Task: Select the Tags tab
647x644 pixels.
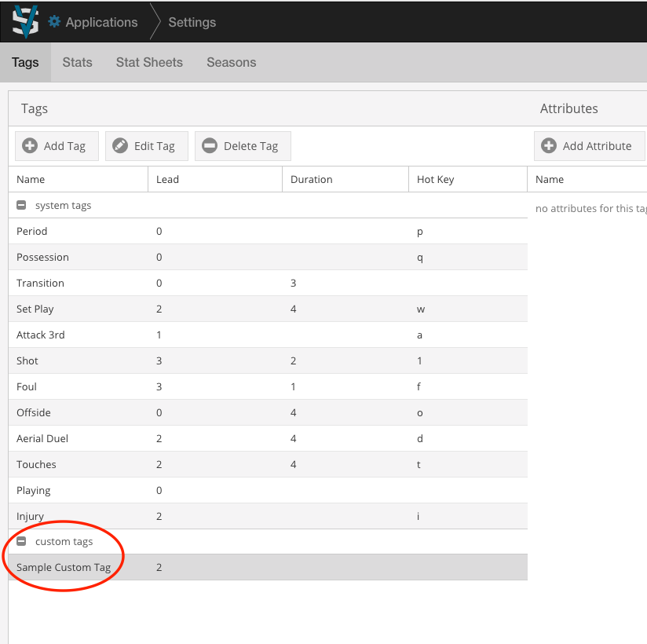Action: click(x=25, y=63)
